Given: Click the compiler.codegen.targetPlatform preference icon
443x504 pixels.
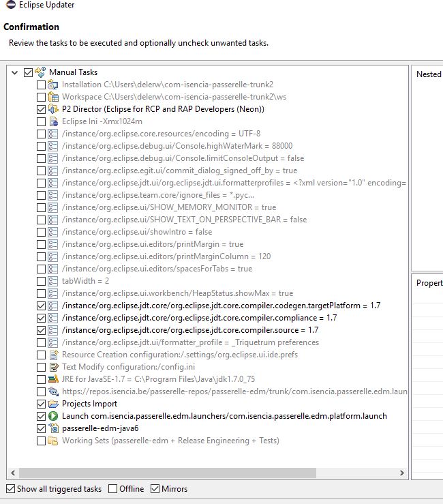Looking at the screenshot, I should 52,306.
